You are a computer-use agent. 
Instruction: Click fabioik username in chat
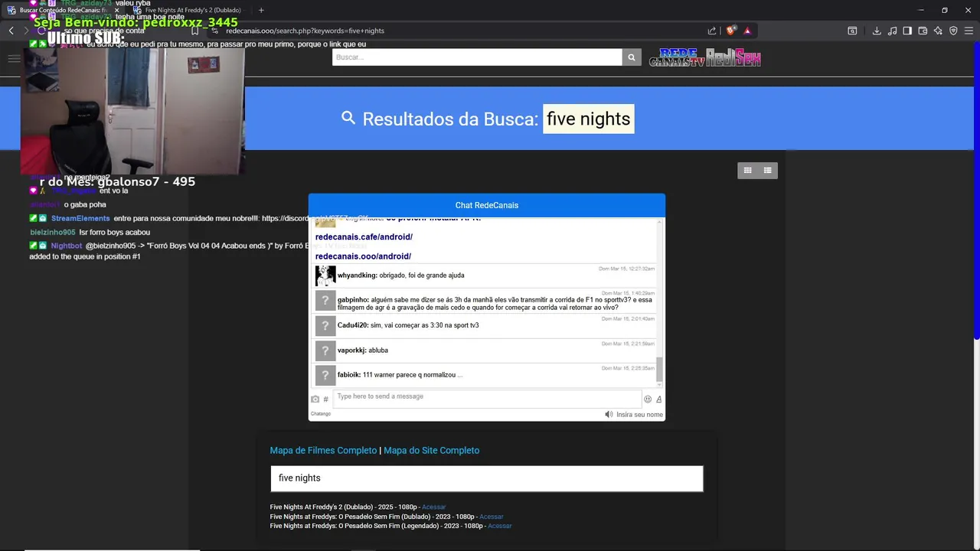[349, 375]
